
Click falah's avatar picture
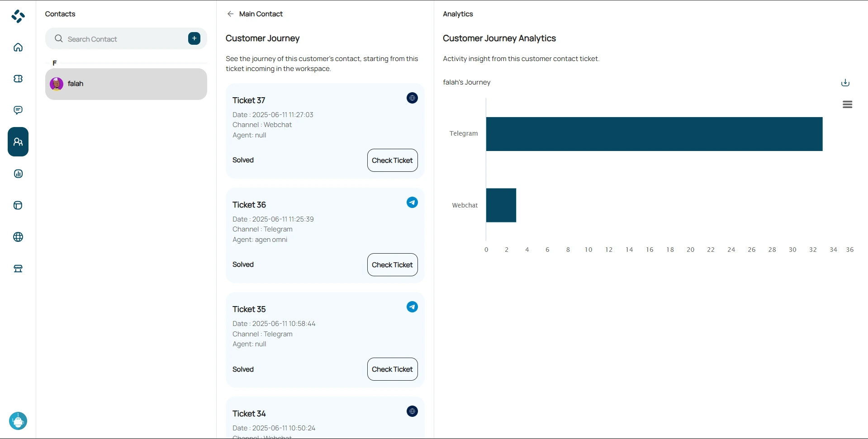pyautogui.click(x=57, y=84)
